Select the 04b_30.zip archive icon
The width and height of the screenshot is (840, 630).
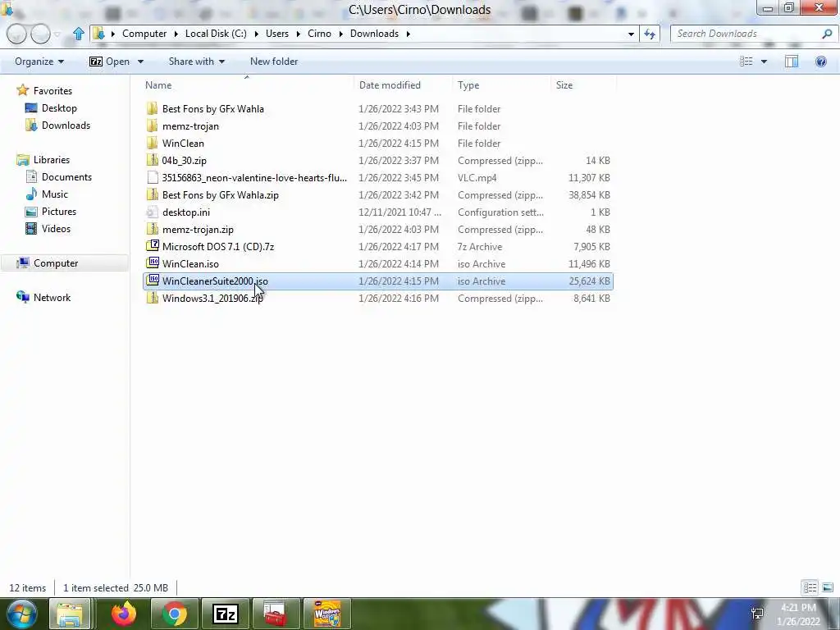pos(152,160)
